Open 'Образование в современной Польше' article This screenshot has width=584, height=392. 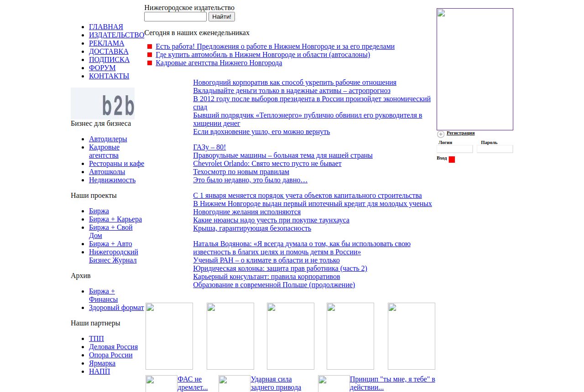tap(274, 285)
